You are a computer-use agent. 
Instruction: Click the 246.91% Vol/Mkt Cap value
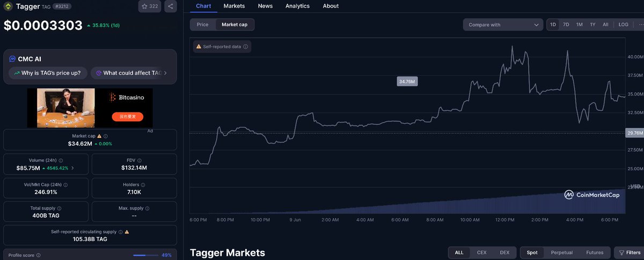(x=46, y=192)
